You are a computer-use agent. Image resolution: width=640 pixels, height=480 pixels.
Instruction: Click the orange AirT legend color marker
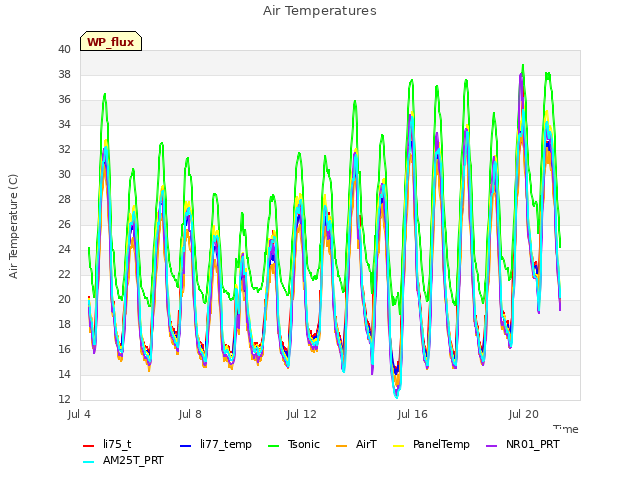(x=342, y=445)
